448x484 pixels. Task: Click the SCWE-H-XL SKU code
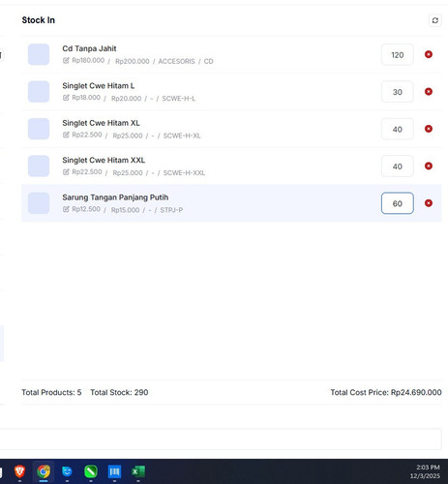click(182, 136)
